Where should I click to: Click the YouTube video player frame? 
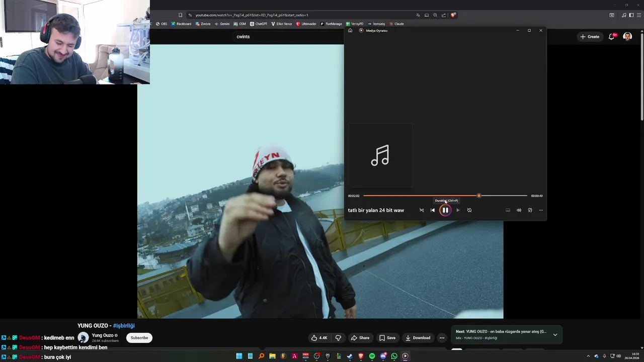point(320,182)
